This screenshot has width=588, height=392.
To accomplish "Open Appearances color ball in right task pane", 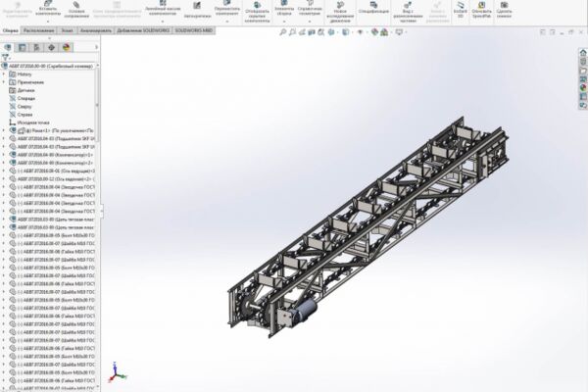I will pos(583,88).
